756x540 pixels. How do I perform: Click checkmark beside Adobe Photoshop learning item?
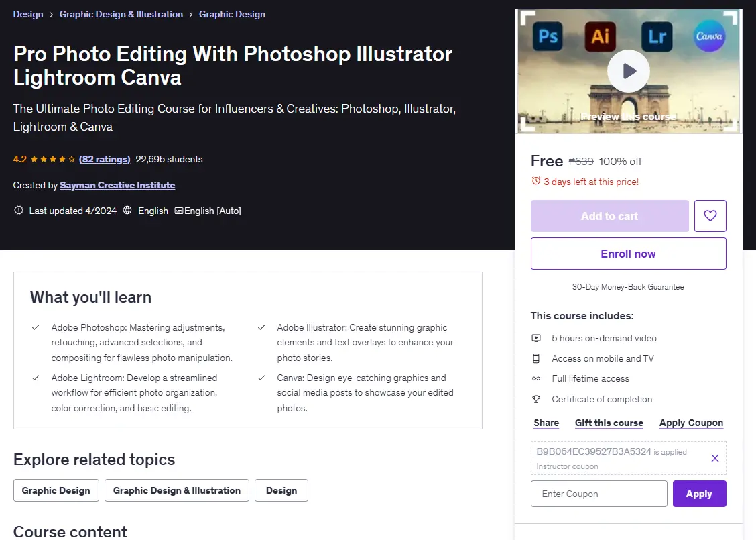tap(36, 327)
